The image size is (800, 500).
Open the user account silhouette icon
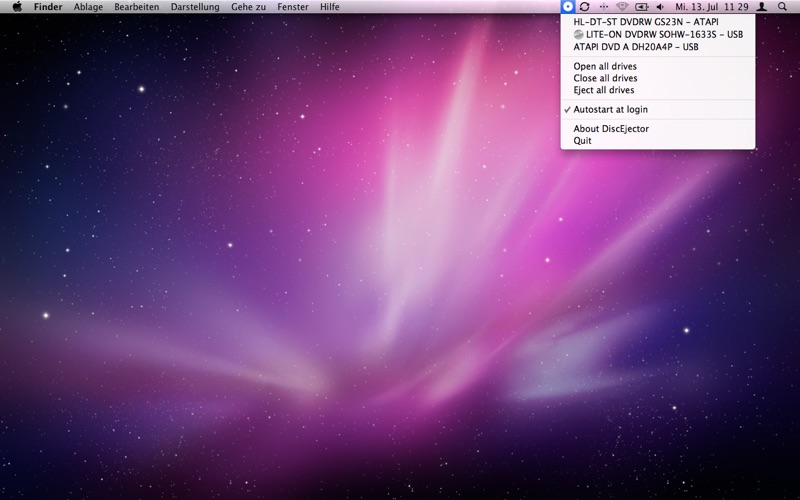click(761, 7)
